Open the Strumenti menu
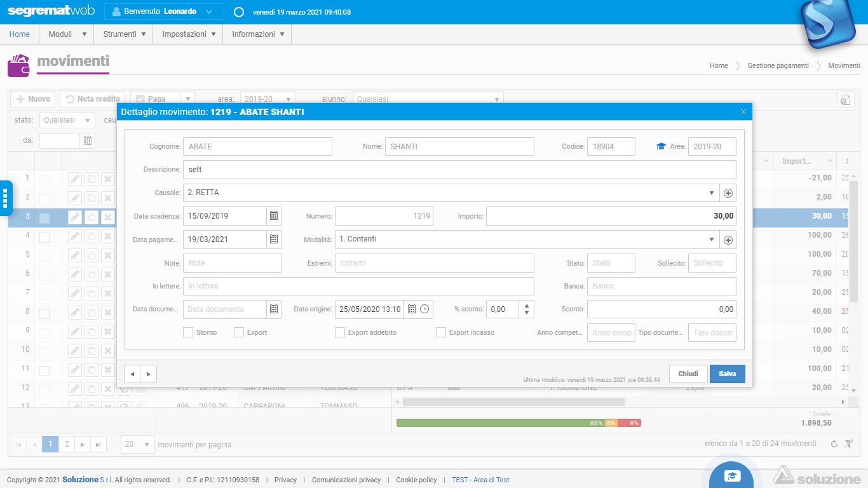This screenshot has height=488, width=868. pyautogui.click(x=125, y=34)
